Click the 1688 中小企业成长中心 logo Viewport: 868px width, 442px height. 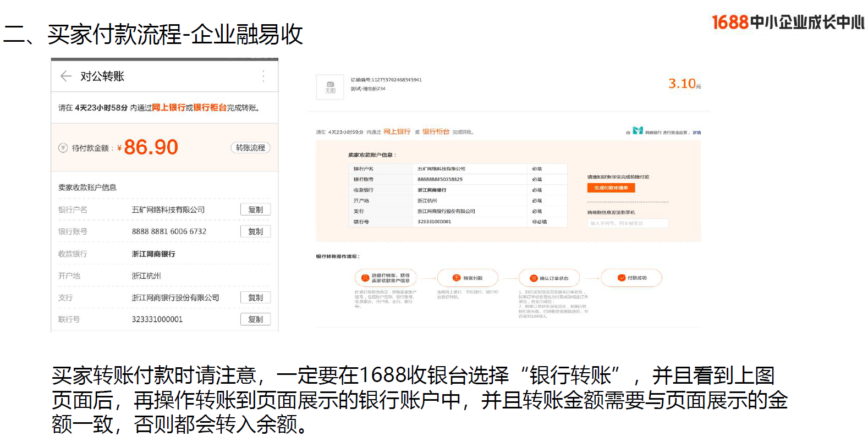point(788,22)
